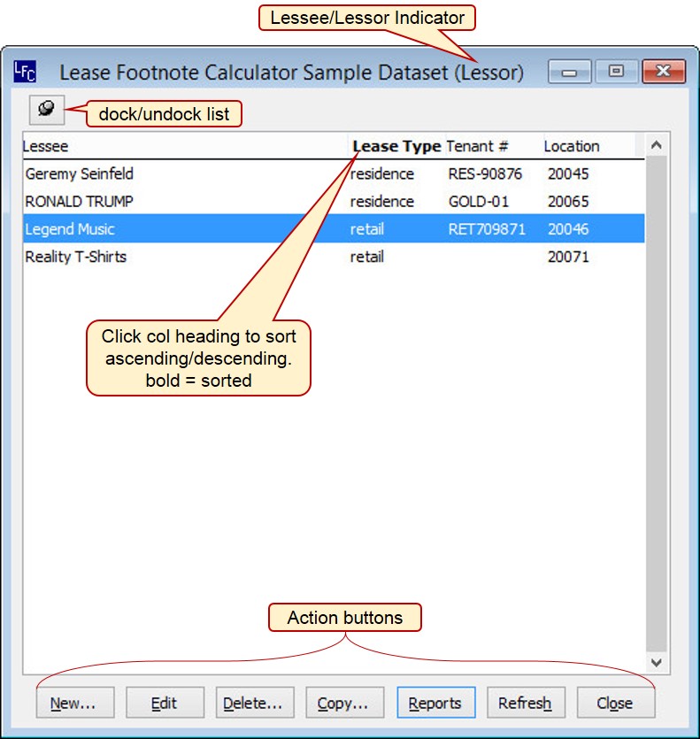Maximize the Lease Footnote Calculator window
Screen dimensions: 700x739
(616, 72)
